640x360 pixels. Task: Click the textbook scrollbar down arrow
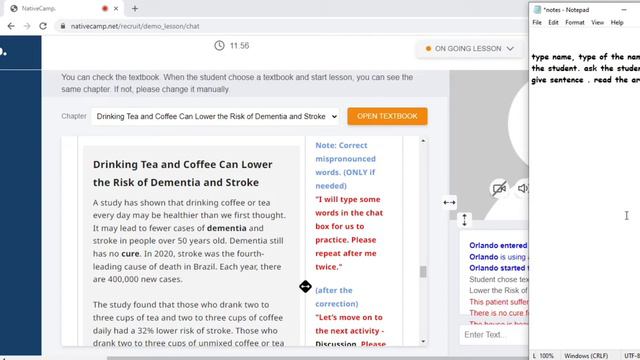[x=423, y=341]
